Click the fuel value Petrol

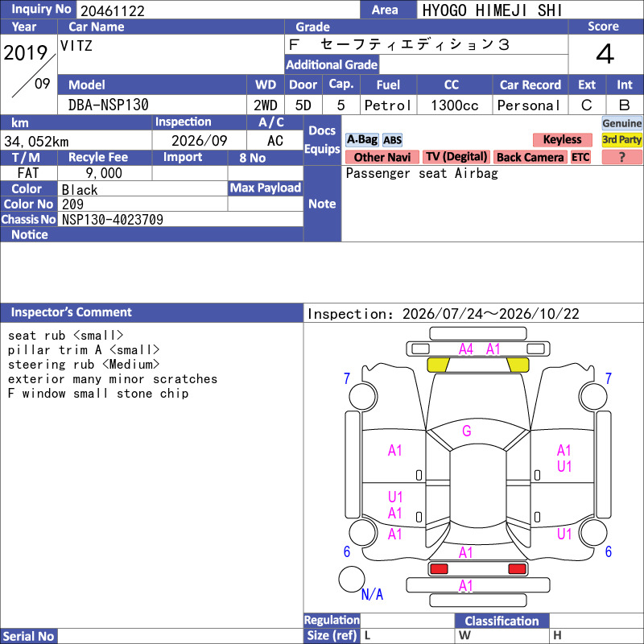tap(387, 105)
